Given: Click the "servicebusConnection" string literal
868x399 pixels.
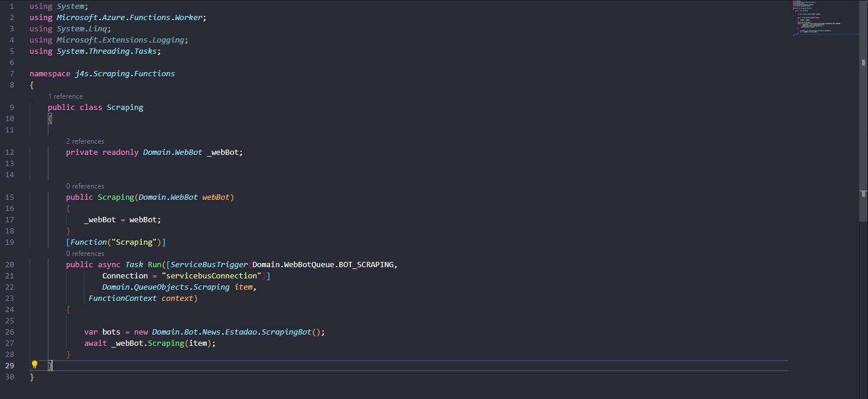Looking at the screenshot, I should pyautogui.click(x=212, y=275).
